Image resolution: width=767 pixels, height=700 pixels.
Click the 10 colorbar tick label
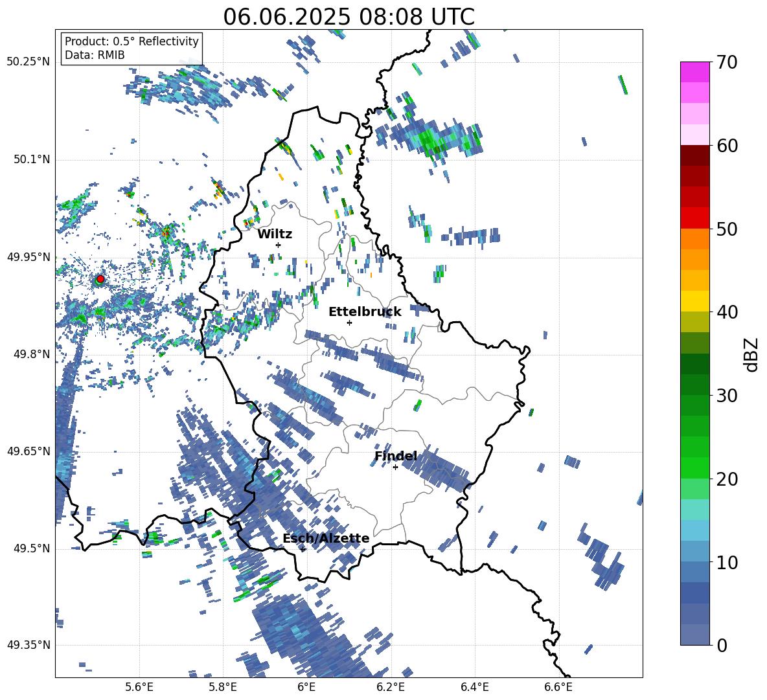727,562
